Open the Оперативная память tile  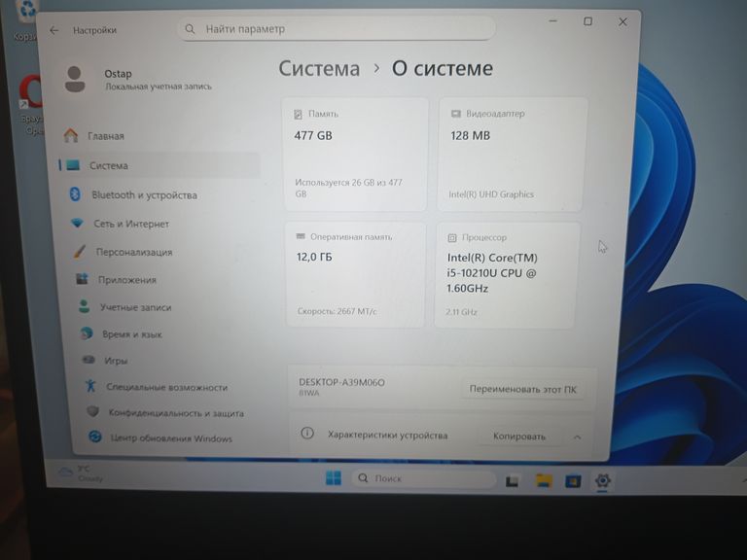tap(356, 274)
